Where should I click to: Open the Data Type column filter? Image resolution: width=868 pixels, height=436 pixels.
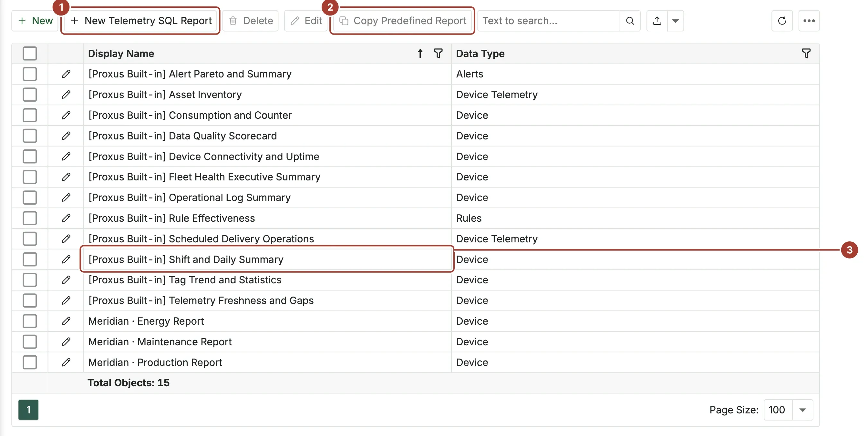pos(806,54)
